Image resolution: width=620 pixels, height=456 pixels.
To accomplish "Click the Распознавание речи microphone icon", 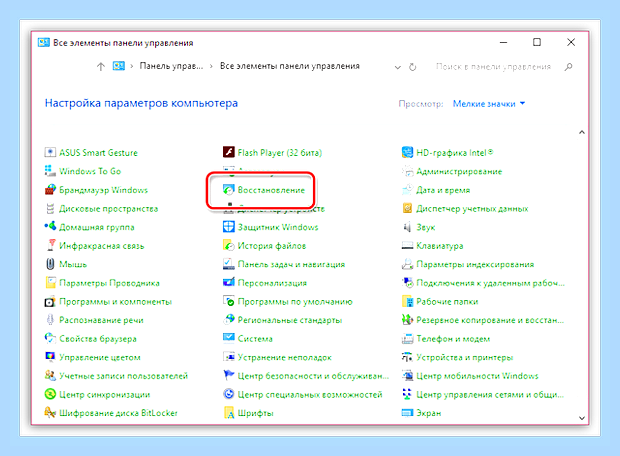I will (x=50, y=320).
